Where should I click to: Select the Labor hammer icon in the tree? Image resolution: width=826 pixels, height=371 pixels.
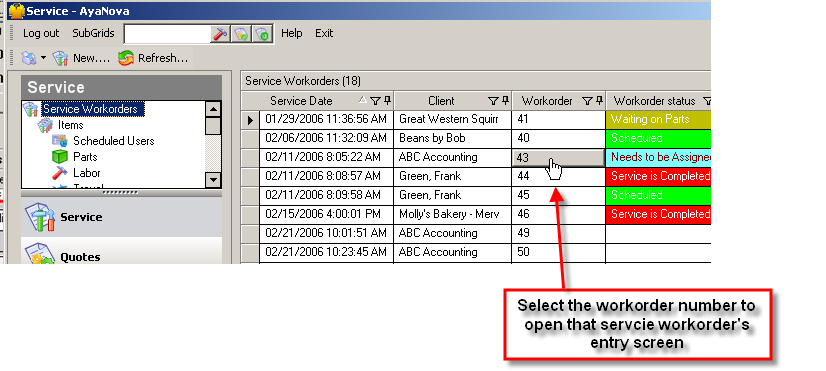pos(60,173)
